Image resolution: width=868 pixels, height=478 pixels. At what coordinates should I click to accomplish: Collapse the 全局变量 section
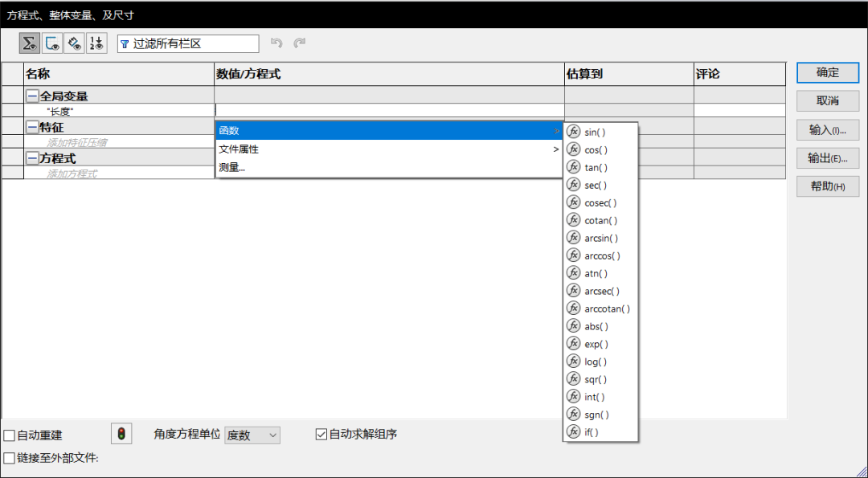coord(32,96)
